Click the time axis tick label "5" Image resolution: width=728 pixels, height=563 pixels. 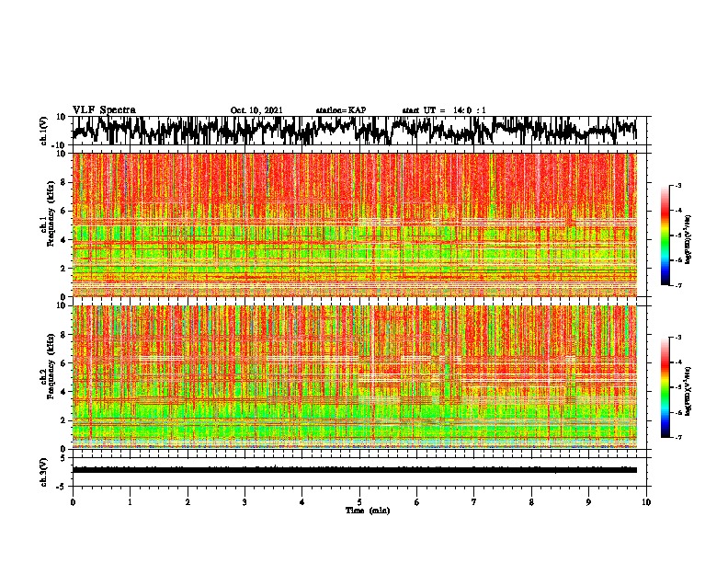point(359,502)
